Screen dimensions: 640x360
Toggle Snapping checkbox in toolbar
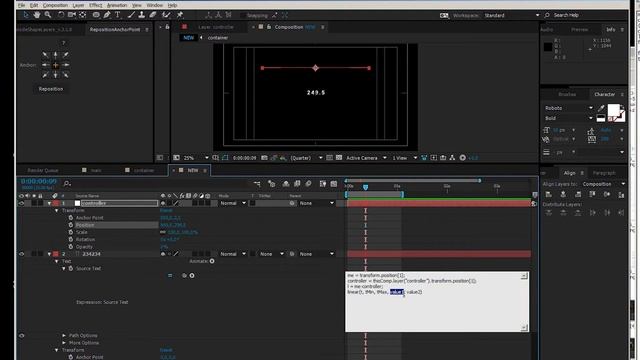[x=243, y=16]
